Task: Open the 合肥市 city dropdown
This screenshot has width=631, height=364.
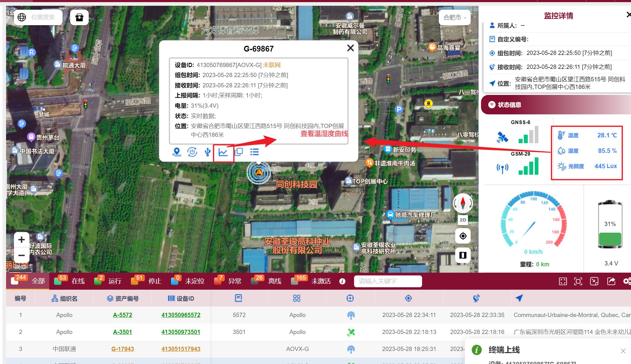Action: point(455,18)
